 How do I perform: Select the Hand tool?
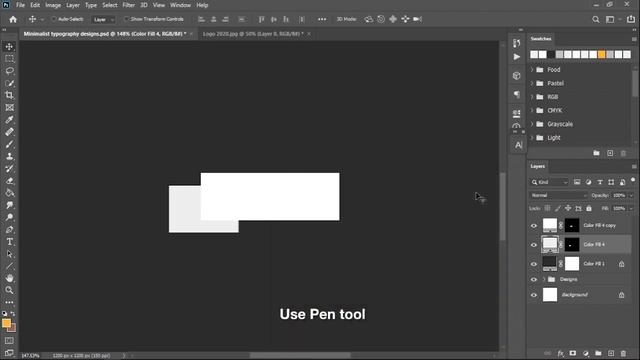(9, 278)
